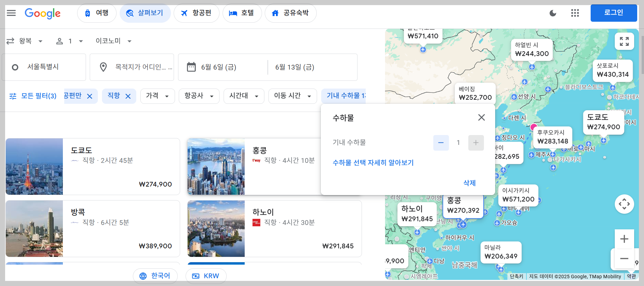Open the 시간대 filter dropdown

244,96
